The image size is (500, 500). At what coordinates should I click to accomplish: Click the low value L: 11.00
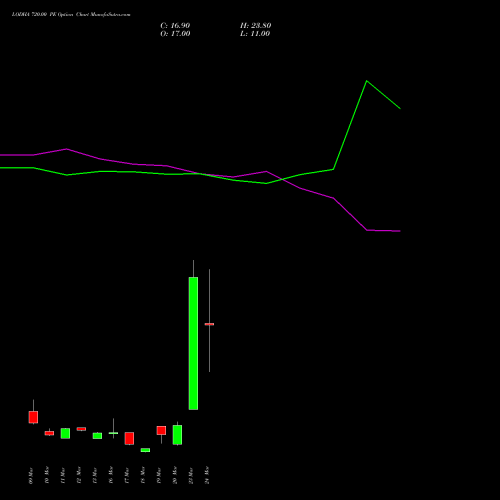pyautogui.click(x=255, y=34)
